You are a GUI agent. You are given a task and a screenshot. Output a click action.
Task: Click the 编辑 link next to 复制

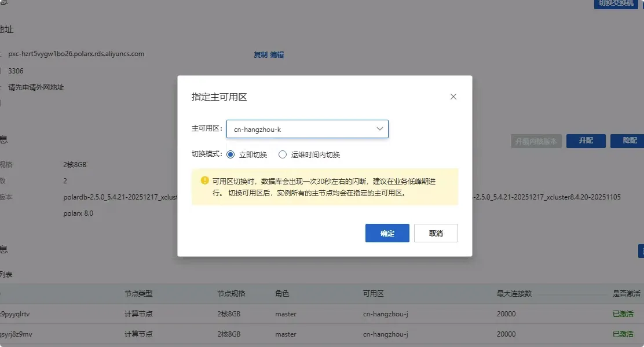[x=277, y=53]
